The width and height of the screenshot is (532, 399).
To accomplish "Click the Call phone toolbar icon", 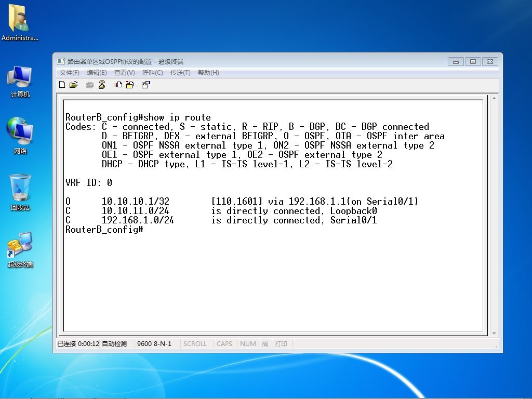I will pos(89,85).
